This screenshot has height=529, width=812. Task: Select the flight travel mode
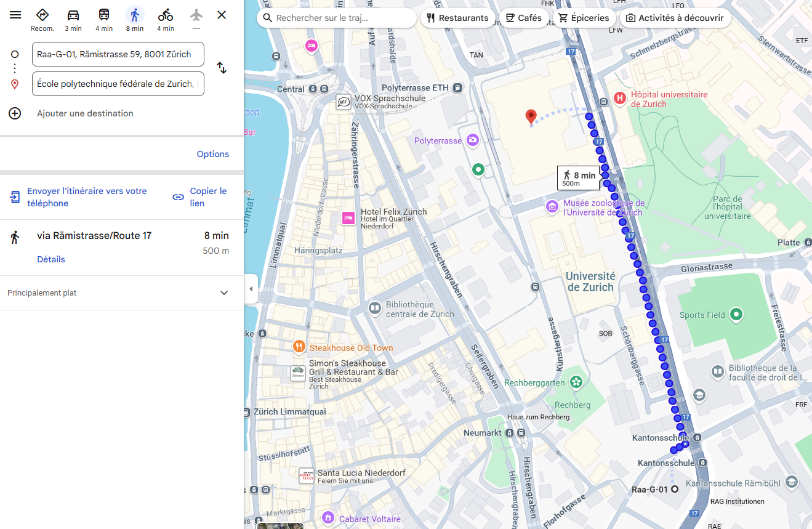[x=196, y=20]
